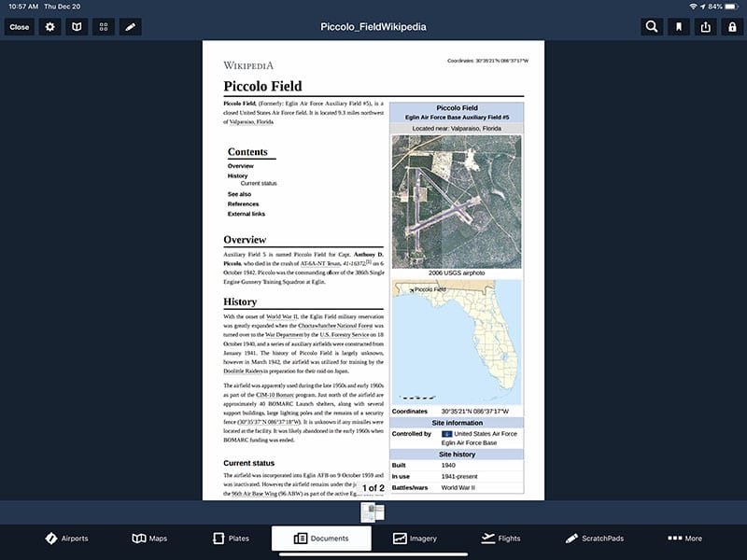
Task: Tap the location services arrow icon
Action: pyautogui.click(x=703, y=7)
